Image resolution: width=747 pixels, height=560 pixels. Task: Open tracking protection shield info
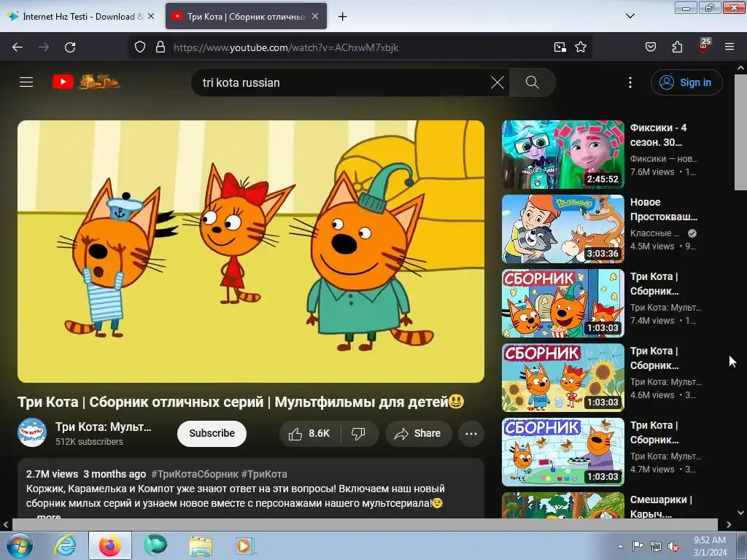(139, 47)
